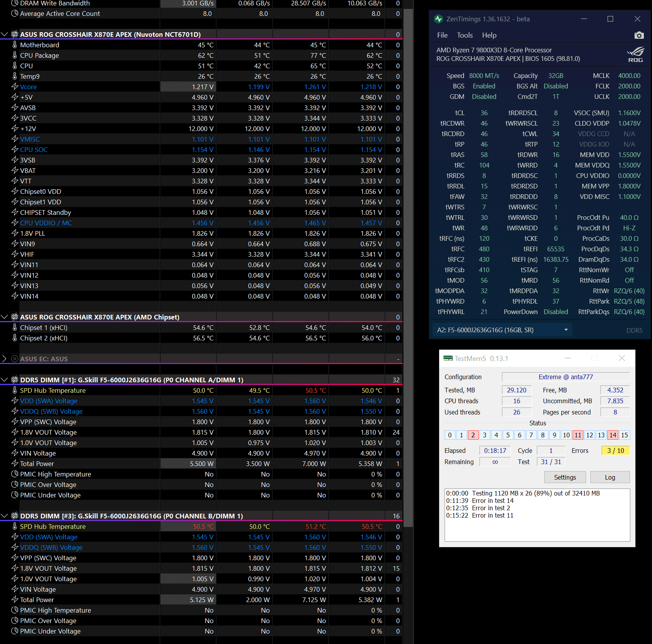652x644 pixels.
Task: Click the clock icon beside DRAM Write Bandwidth
Action: [15, 3]
